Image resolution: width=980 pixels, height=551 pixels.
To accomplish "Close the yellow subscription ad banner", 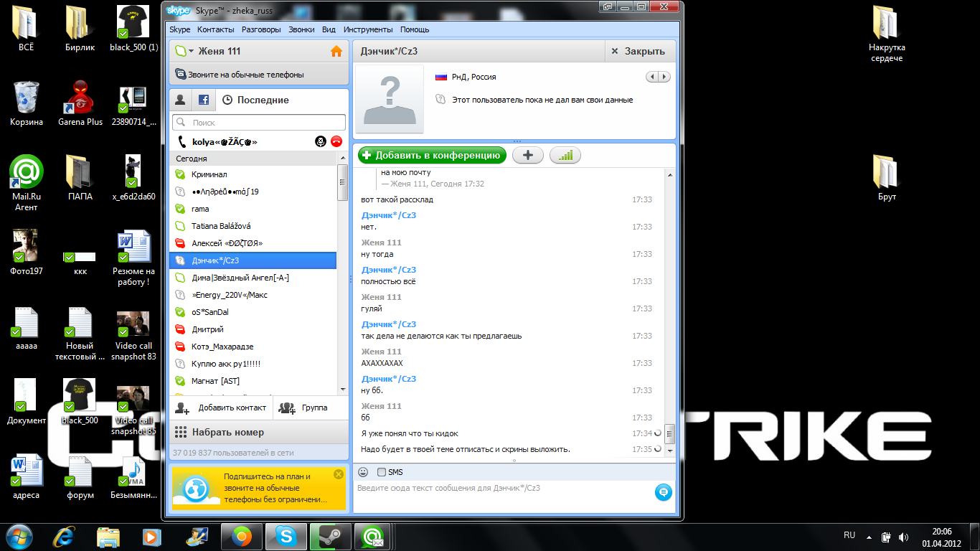I will [x=339, y=474].
